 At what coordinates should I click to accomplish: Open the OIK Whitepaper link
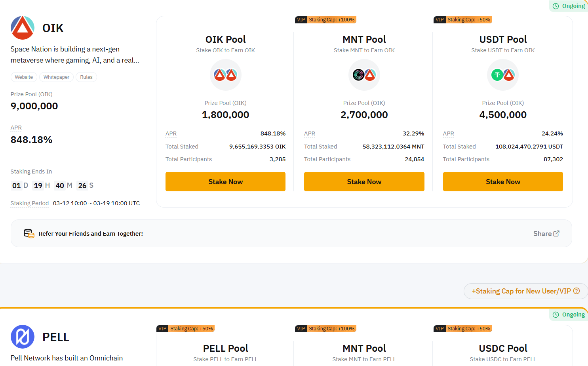click(x=56, y=77)
